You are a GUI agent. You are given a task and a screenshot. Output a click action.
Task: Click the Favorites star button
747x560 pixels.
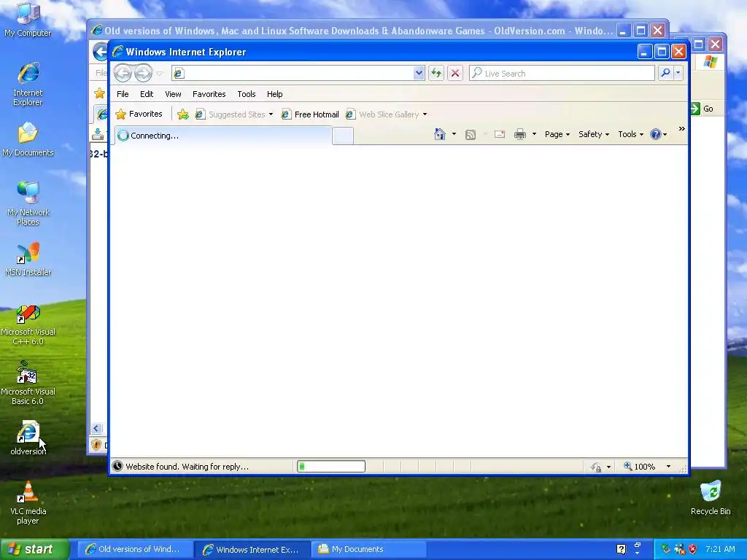(x=139, y=114)
